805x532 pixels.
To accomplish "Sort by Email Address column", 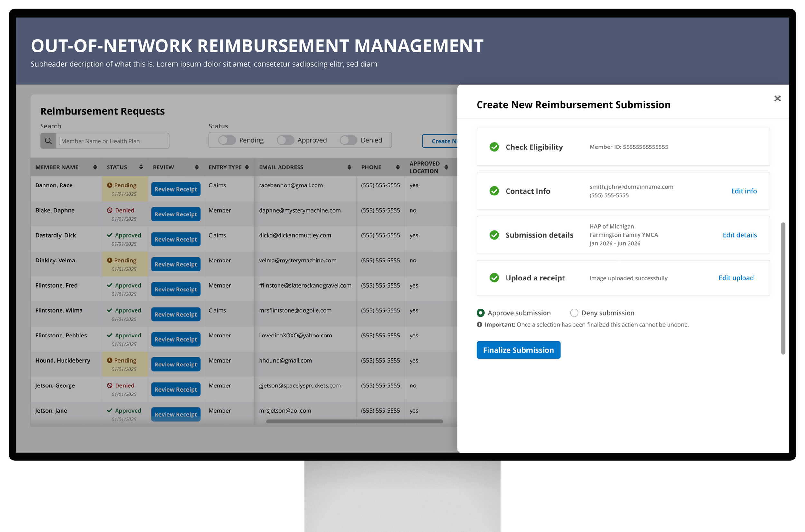I will [349, 167].
